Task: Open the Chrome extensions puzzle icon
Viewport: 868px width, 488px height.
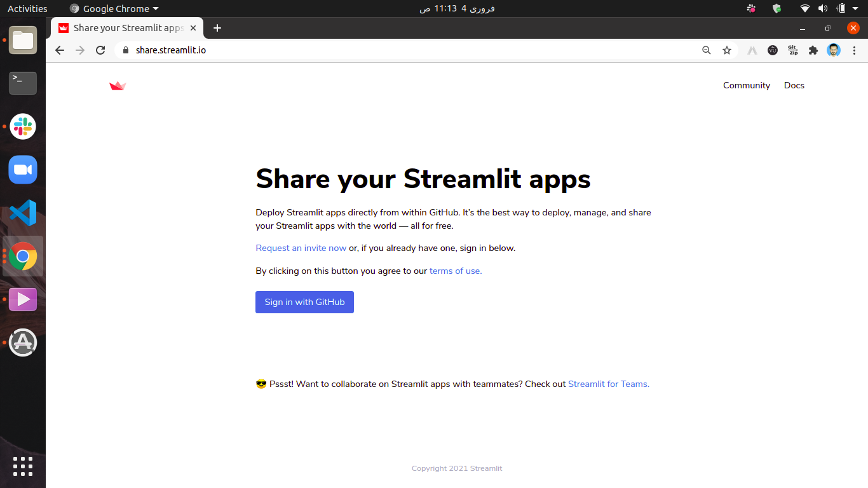Action: coord(813,50)
